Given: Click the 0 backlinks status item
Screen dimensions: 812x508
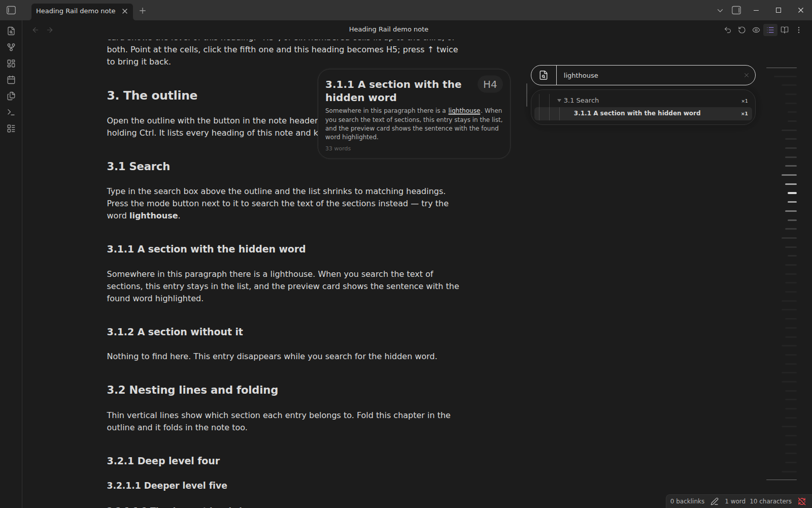Looking at the screenshot, I should [x=687, y=501].
